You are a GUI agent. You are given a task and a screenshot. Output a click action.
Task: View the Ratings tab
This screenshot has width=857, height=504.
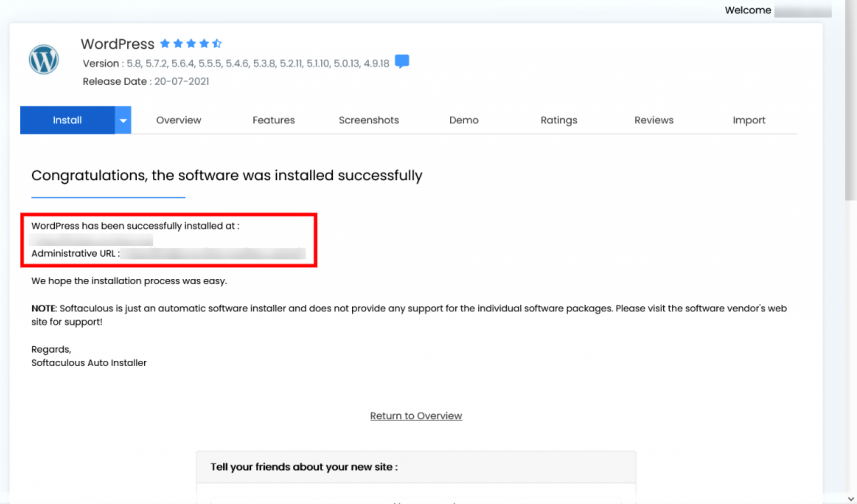coord(559,120)
